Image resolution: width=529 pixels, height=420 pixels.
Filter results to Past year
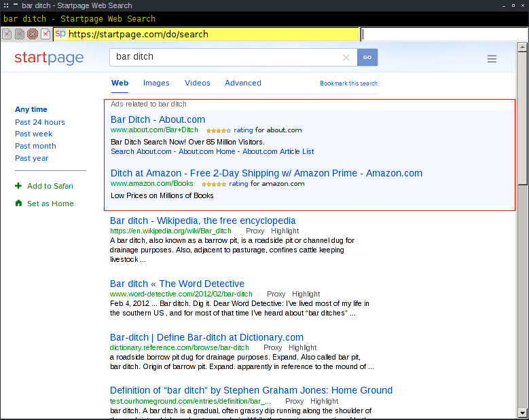pos(32,158)
